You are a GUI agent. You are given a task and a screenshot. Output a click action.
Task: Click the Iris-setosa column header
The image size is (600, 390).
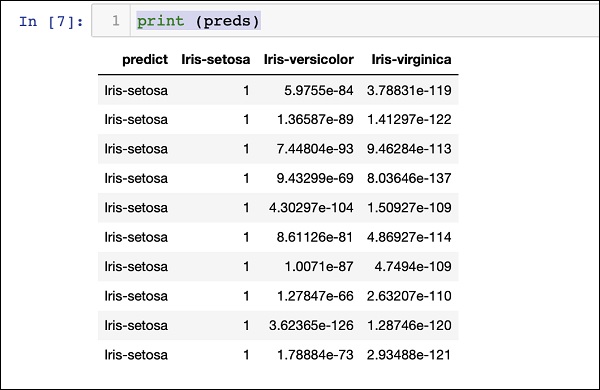point(216,59)
